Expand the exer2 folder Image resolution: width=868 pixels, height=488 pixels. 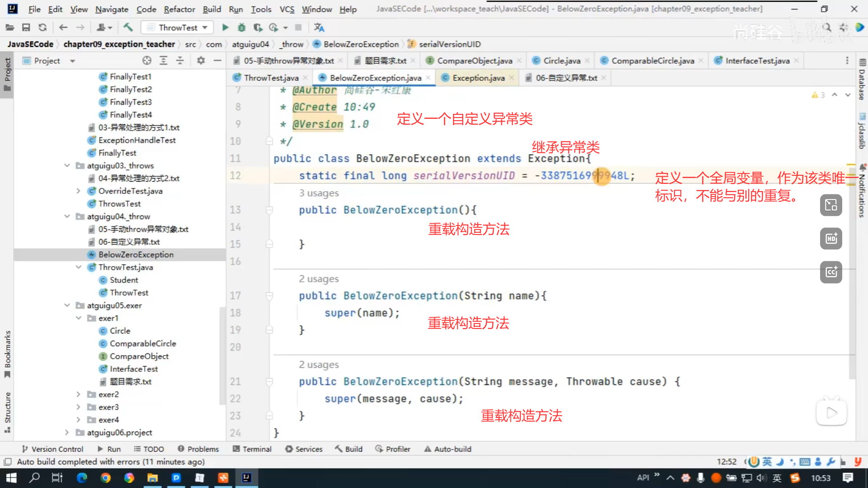[78, 394]
